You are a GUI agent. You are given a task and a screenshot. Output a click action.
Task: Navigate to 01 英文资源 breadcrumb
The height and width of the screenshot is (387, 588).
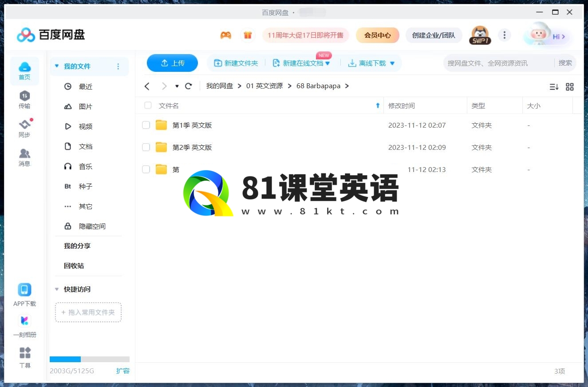(x=264, y=86)
